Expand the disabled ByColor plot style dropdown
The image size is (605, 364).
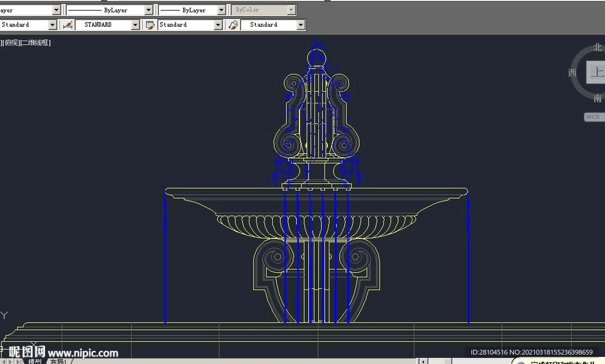tap(291, 10)
